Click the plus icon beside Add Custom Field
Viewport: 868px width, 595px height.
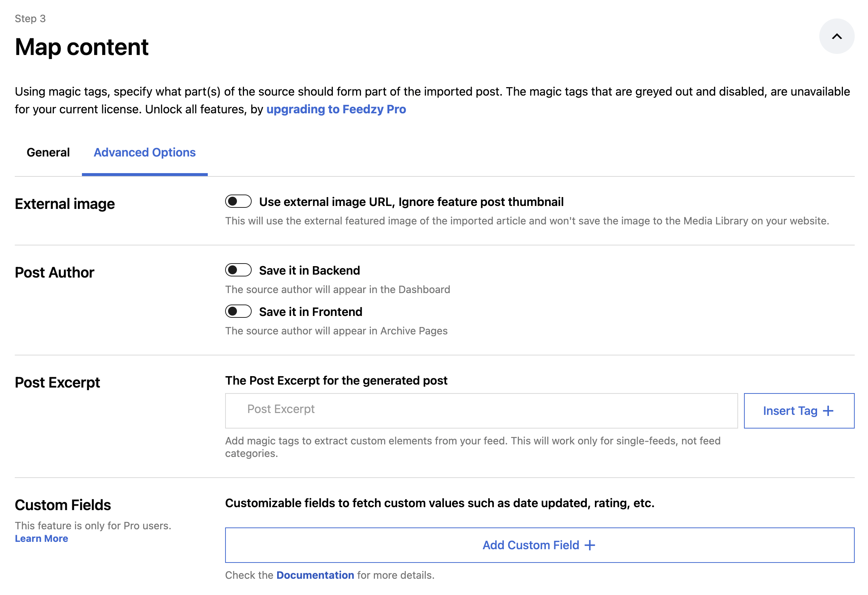point(589,545)
